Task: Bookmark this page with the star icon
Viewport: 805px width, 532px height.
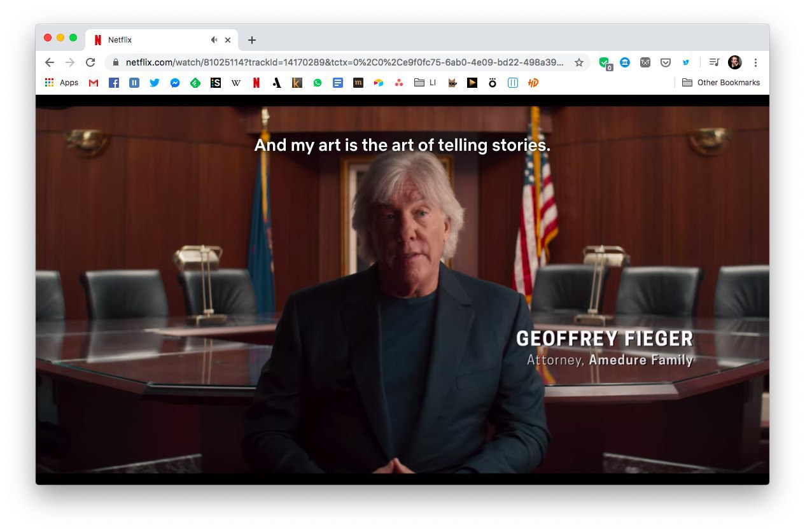Action: click(x=579, y=62)
